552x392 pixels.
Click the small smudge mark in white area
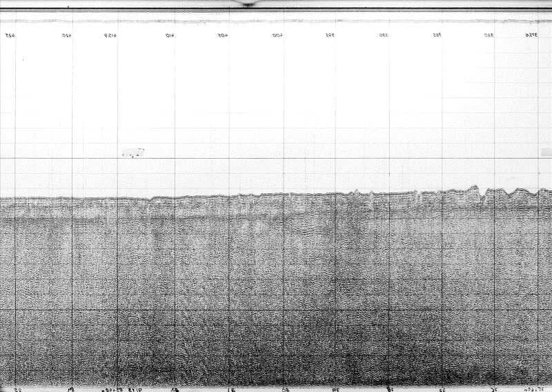(133, 153)
